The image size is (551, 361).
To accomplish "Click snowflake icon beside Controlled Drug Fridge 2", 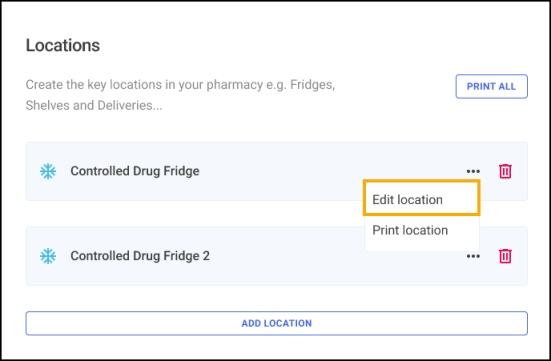I will pos(48,256).
